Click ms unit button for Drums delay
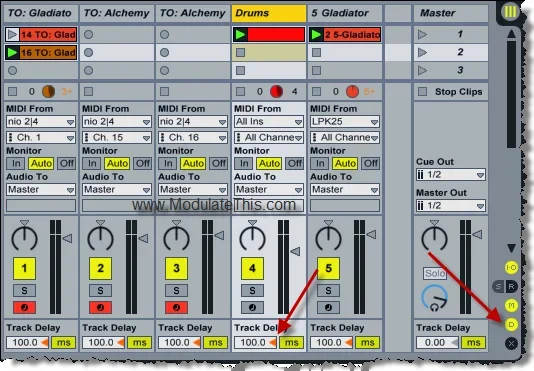534x371 pixels. point(291,342)
